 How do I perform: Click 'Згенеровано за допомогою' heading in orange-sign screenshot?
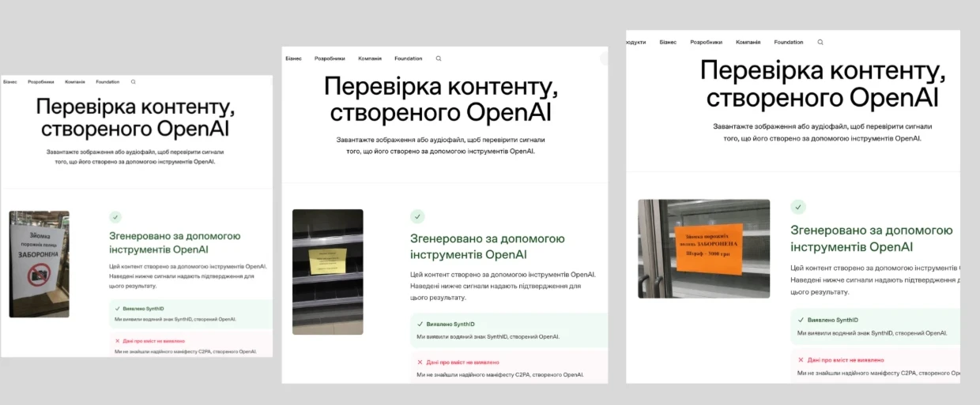coord(872,231)
